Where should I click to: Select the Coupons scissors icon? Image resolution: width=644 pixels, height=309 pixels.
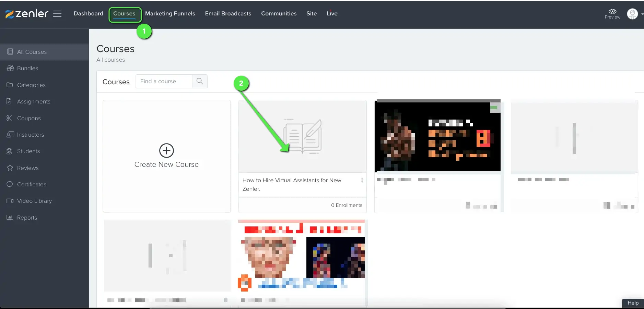pyautogui.click(x=10, y=118)
